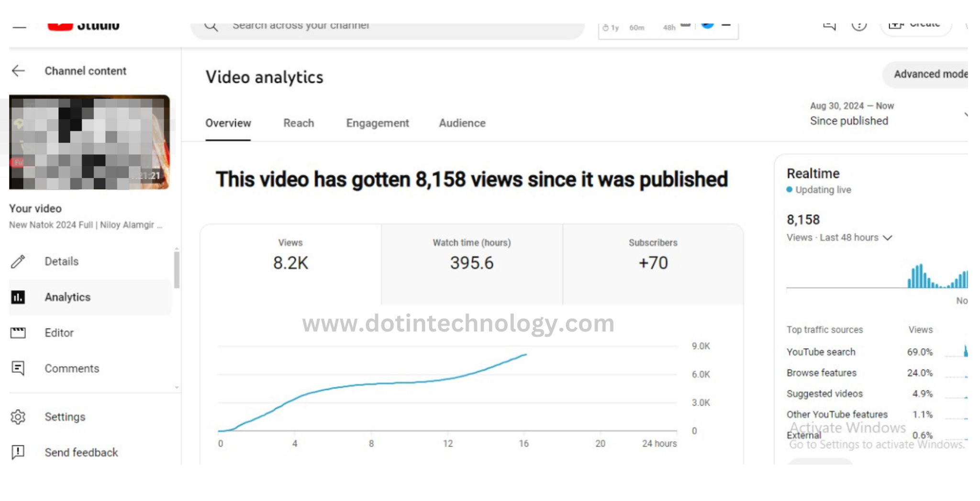This screenshot has width=980, height=501.
Task: Switch to the Overview tab
Action: 228,123
